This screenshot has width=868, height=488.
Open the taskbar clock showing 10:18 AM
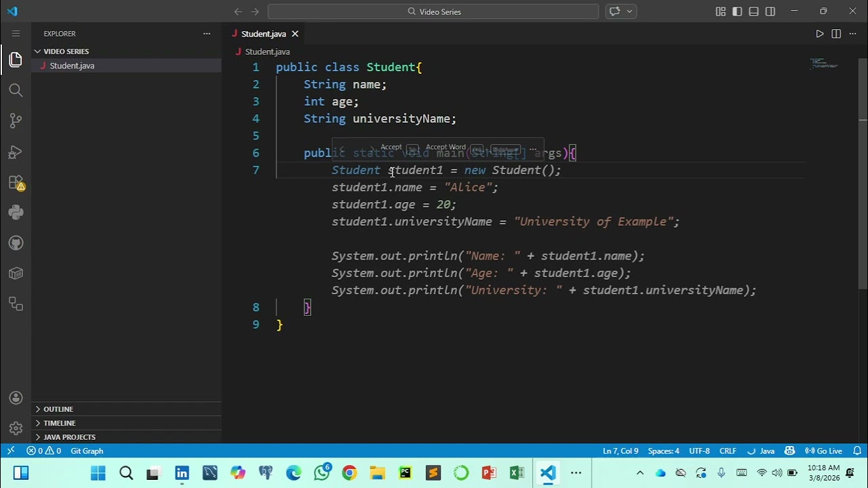(x=823, y=473)
